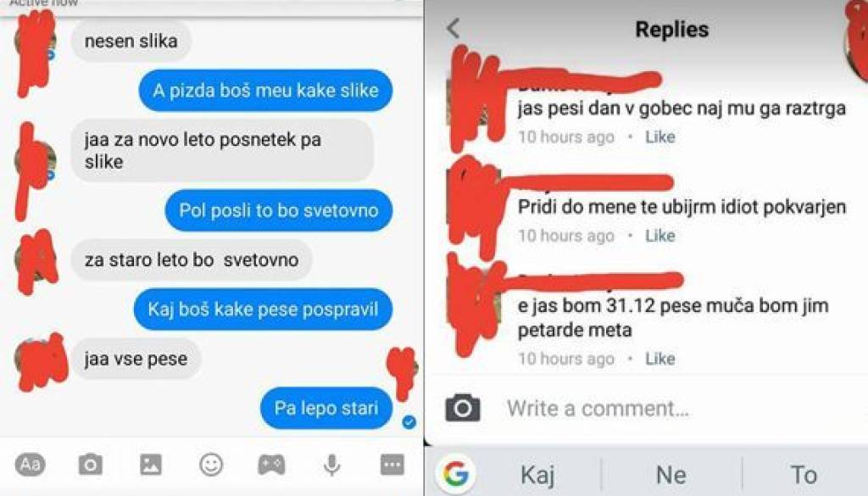Image resolution: width=868 pixels, height=496 pixels.
Task: Tap the message delivered checkmark indicator
Action: 409,422
